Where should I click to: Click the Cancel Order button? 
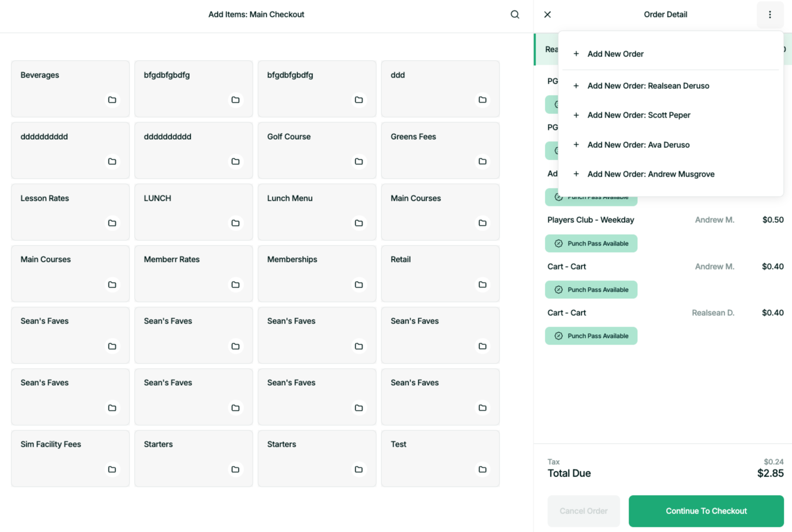pyautogui.click(x=583, y=511)
